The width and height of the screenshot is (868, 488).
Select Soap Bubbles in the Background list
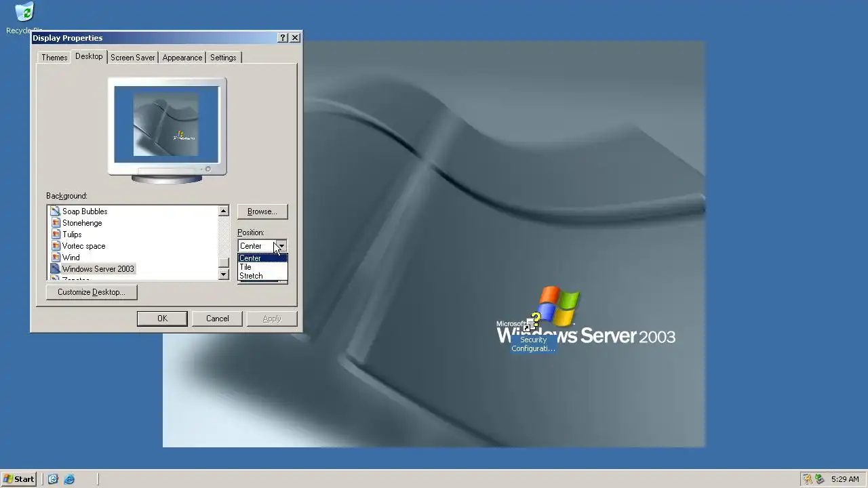point(85,211)
